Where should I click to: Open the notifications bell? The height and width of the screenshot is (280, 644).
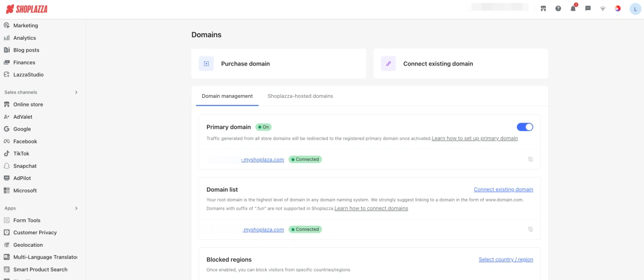coord(573,8)
